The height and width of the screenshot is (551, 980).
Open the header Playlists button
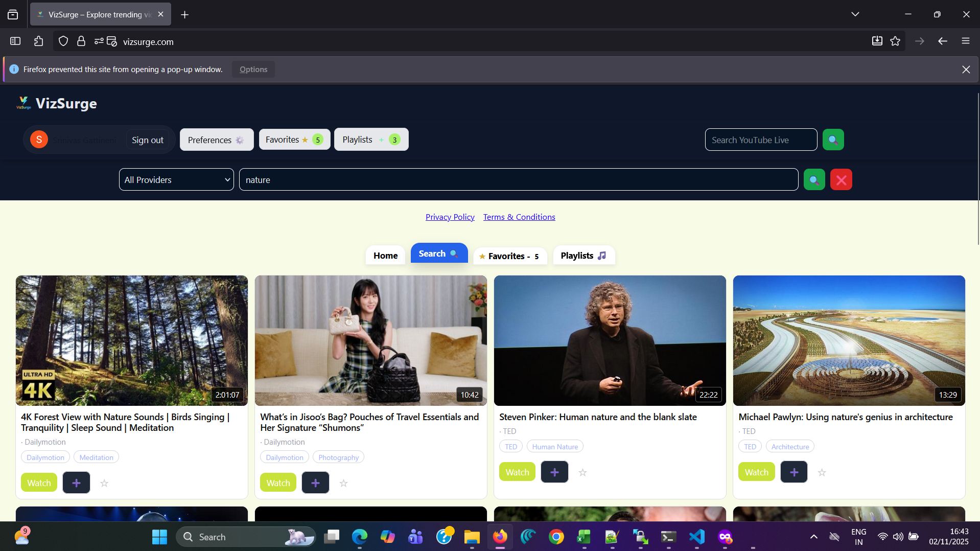371,140
